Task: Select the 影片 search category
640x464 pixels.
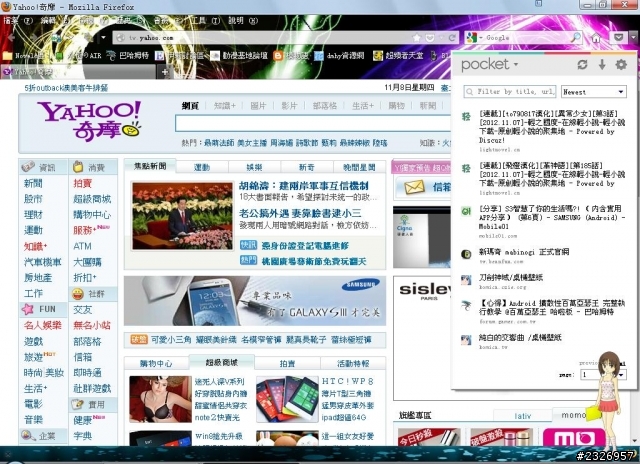Action: coord(289,106)
